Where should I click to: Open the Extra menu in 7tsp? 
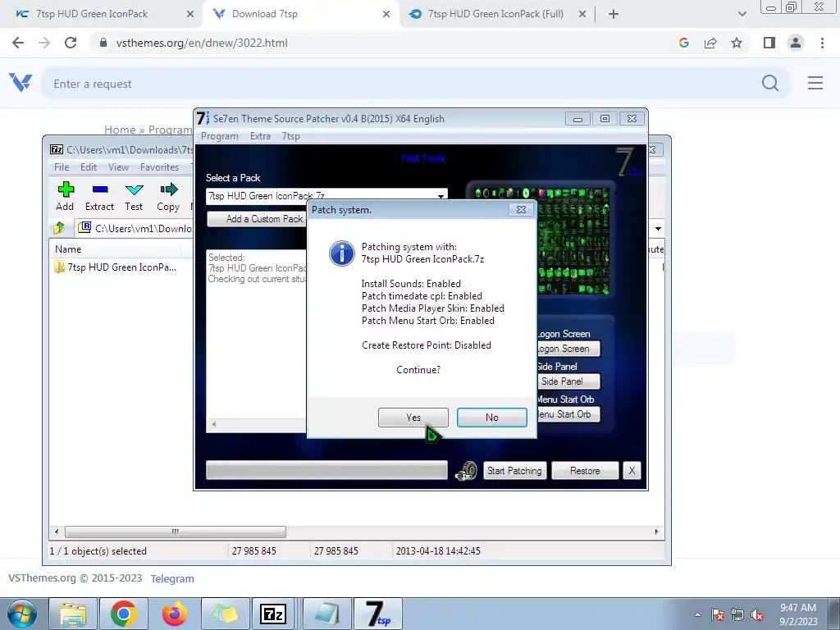(x=260, y=136)
